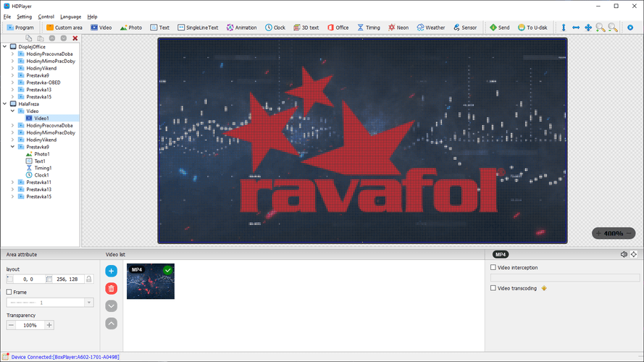Click the horizontal stretch icon

pos(576,28)
